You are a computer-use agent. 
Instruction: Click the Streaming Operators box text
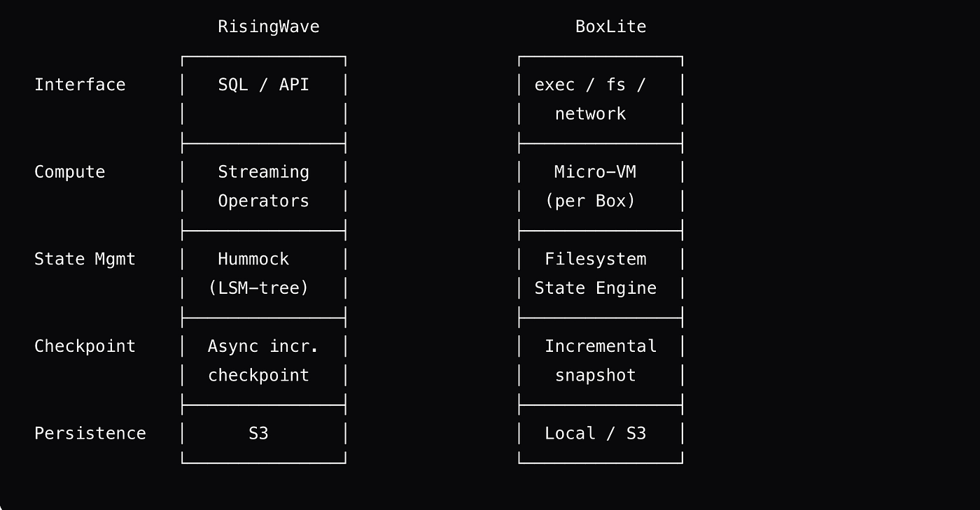point(263,186)
